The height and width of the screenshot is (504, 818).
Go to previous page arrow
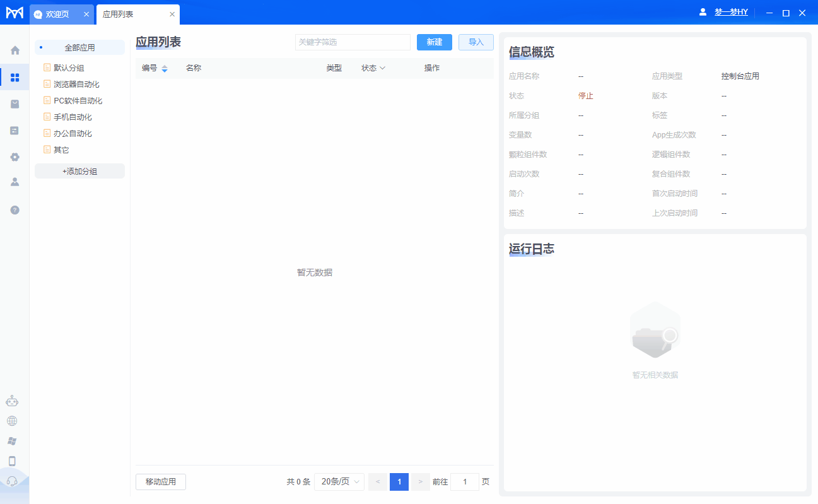click(x=377, y=482)
